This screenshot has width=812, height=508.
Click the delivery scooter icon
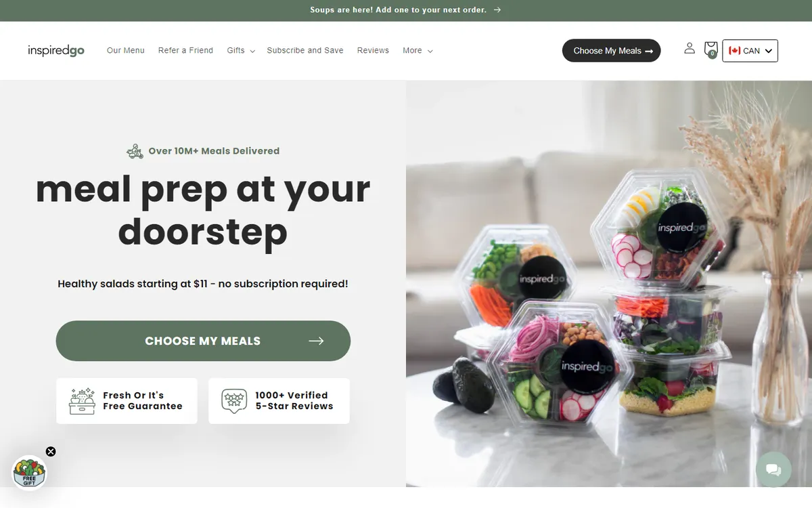(135, 151)
